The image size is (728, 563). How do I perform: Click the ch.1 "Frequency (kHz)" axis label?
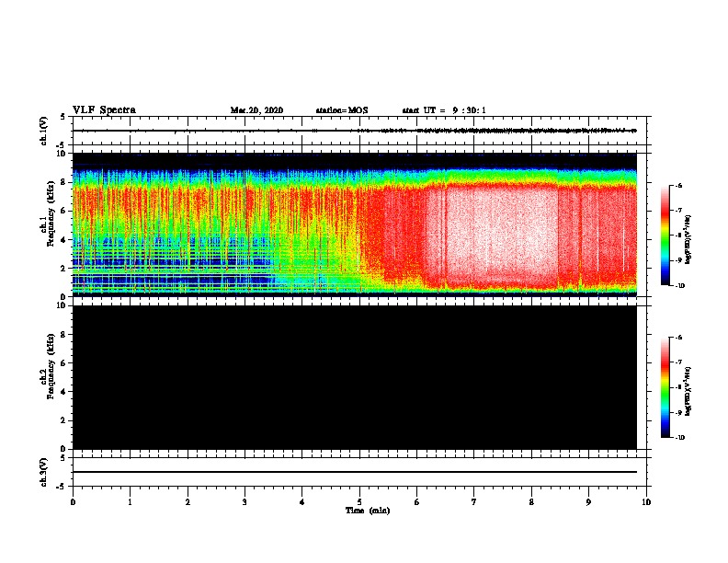(x=51, y=213)
